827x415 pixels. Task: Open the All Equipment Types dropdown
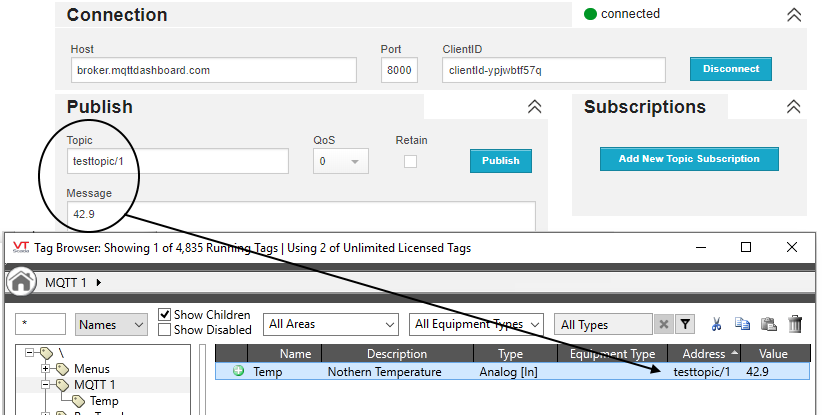click(476, 324)
